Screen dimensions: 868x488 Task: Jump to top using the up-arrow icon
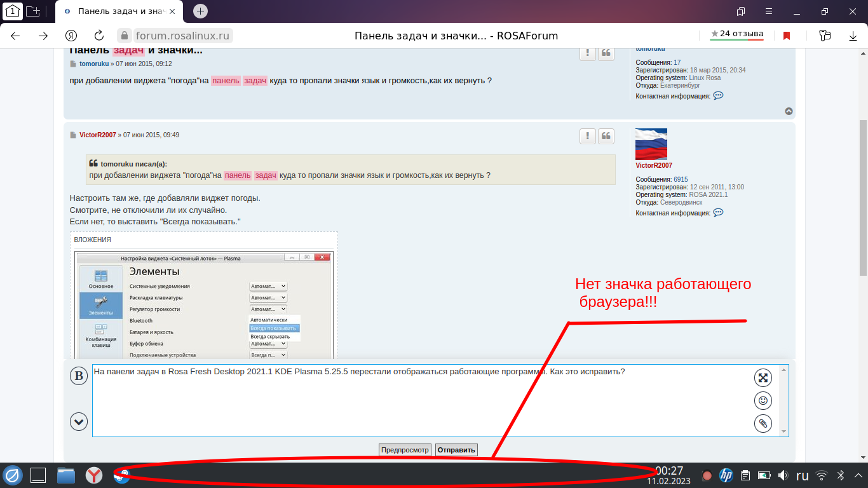[x=789, y=111]
